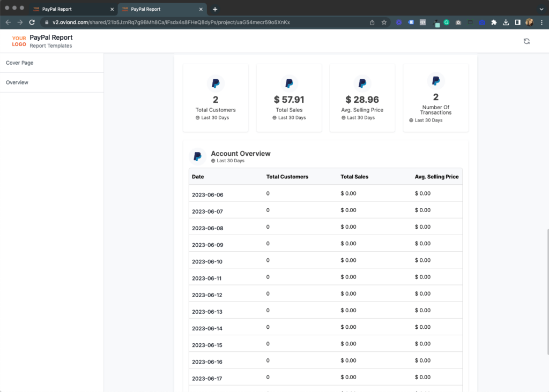Go to Overview in the sidebar
549x392 pixels.
point(52,82)
